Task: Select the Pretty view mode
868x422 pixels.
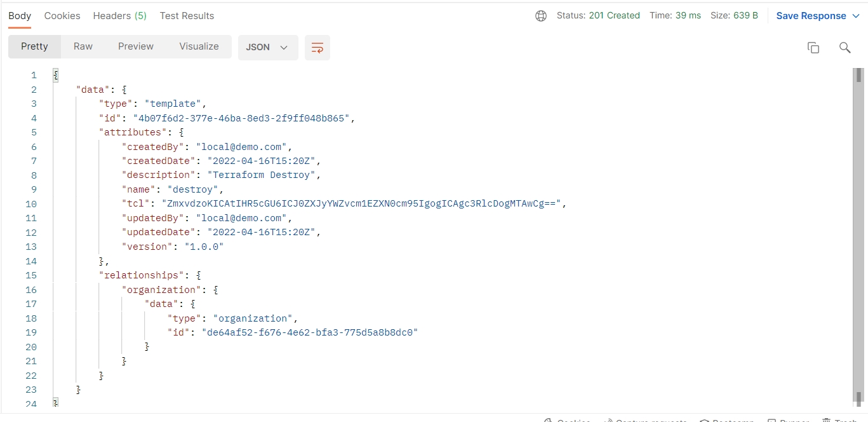Action: pyautogui.click(x=34, y=46)
